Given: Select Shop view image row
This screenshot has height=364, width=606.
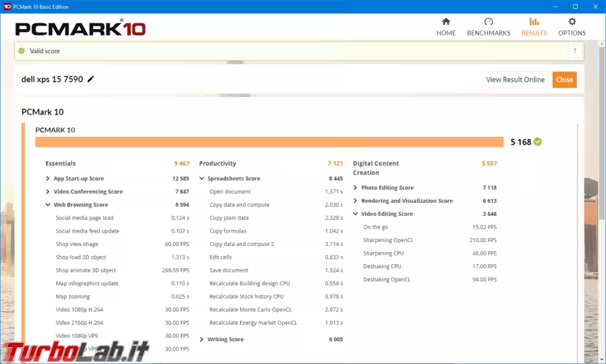Looking at the screenshot, I should point(122,244).
